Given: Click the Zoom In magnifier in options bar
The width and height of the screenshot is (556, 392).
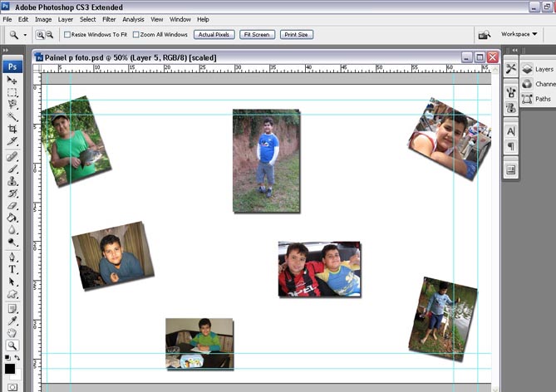Looking at the screenshot, I should point(39,35).
